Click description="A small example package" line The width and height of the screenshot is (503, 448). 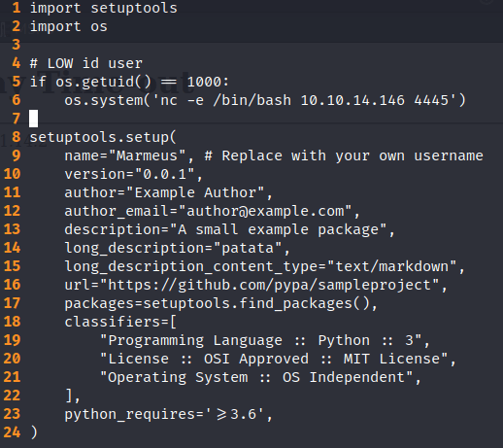tap(229, 229)
